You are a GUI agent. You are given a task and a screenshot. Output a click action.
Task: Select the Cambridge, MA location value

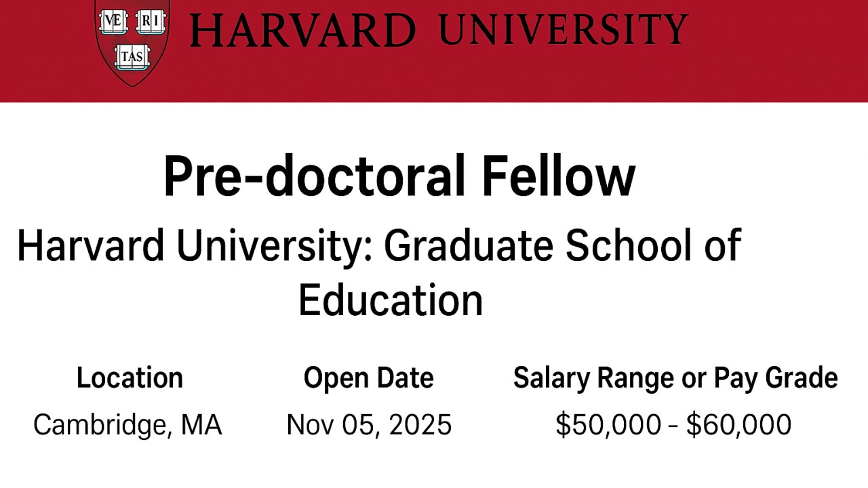(x=127, y=425)
